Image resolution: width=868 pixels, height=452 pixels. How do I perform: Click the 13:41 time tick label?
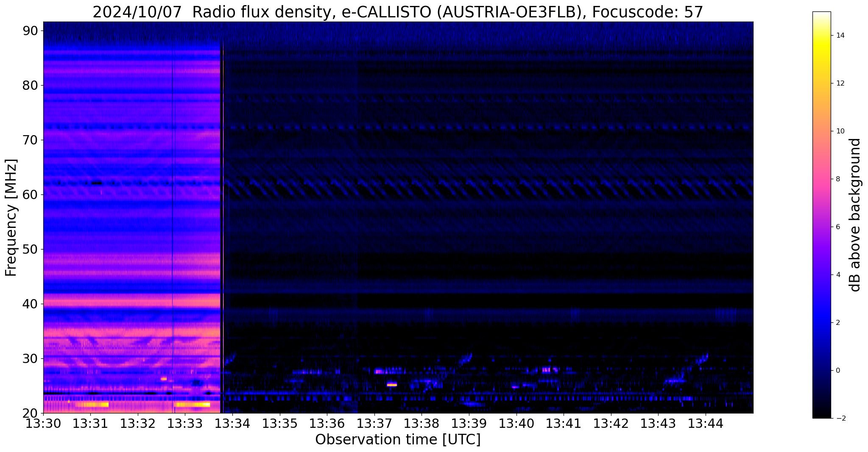point(564,423)
